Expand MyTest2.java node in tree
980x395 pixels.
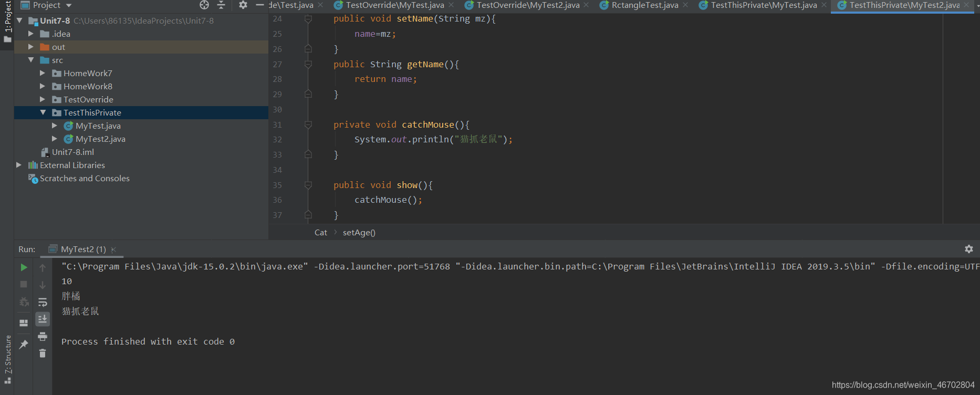point(55,139)
